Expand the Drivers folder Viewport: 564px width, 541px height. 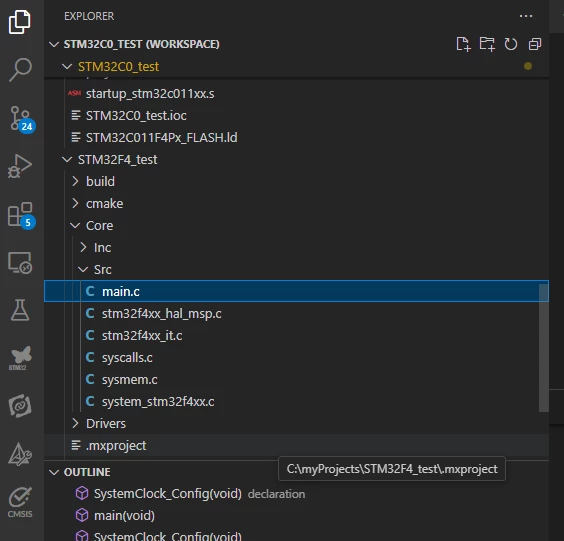click(75, 423)
